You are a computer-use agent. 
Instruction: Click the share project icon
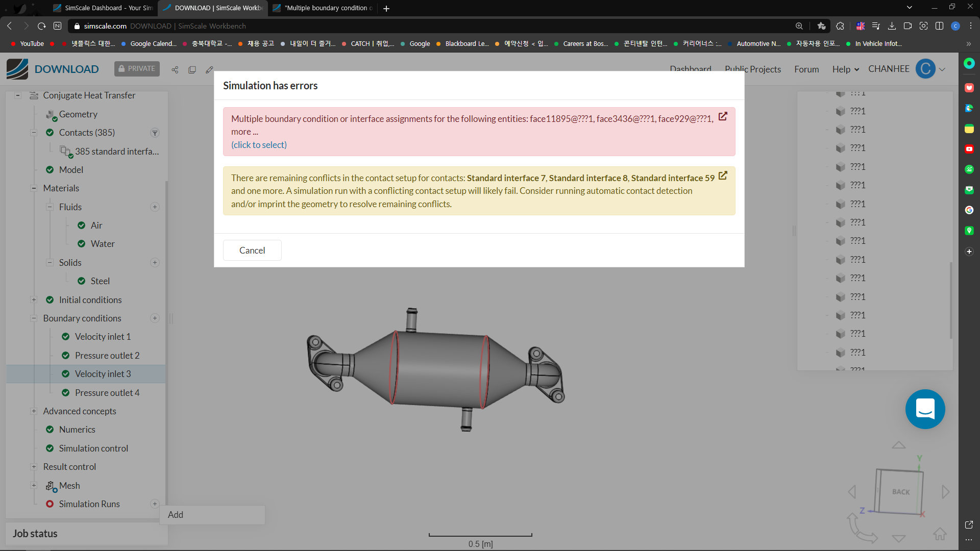(175, 70)
